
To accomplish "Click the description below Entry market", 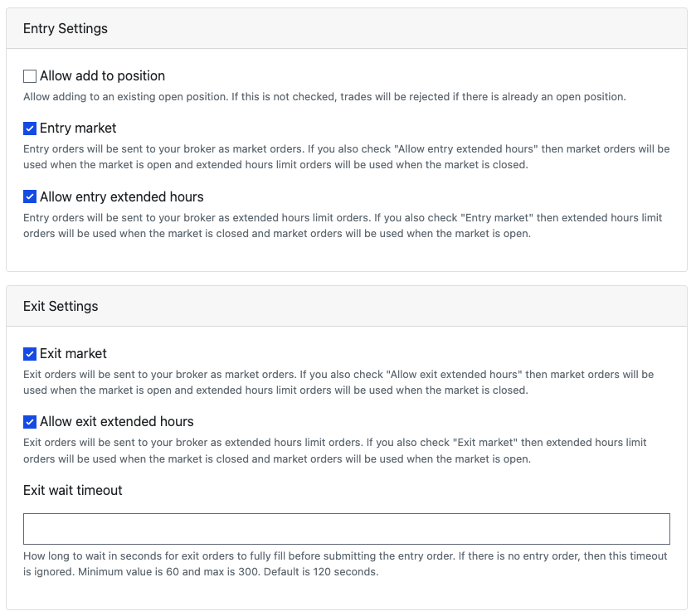I will click(x=346, y=157).
